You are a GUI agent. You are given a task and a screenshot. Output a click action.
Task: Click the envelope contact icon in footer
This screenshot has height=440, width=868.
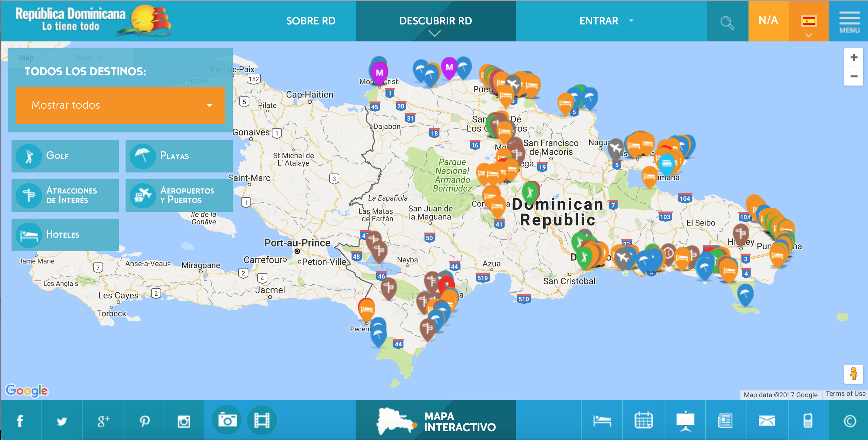[x=767, y=421]
